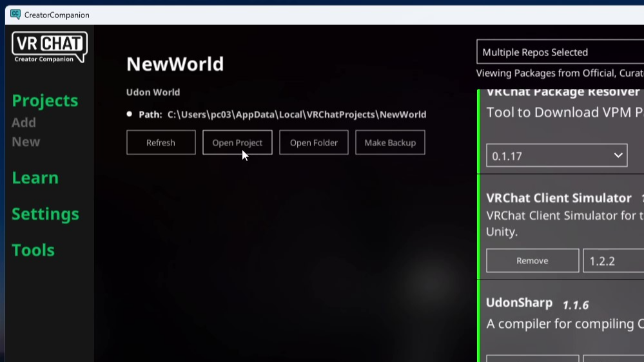644x362 pixels.
Task: Click the Make Backup button
Action: point(390,142)
